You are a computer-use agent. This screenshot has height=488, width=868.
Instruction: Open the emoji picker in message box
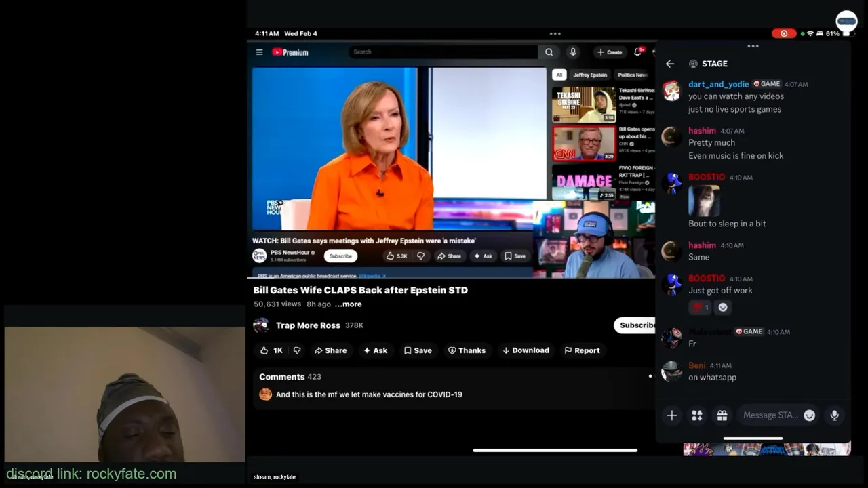tap(810, 415)
